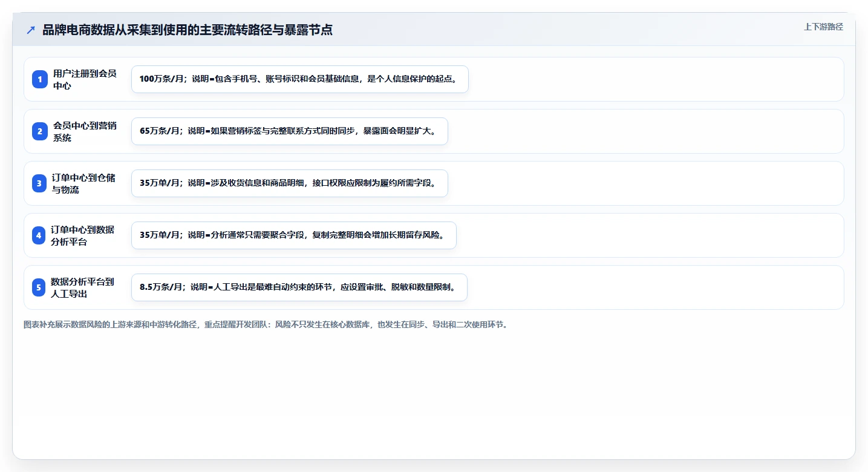Screen dimensions: 868x472
Task: Click the box about 聚合字段 and 长期留存风险
Action: (x=294, y=235)
